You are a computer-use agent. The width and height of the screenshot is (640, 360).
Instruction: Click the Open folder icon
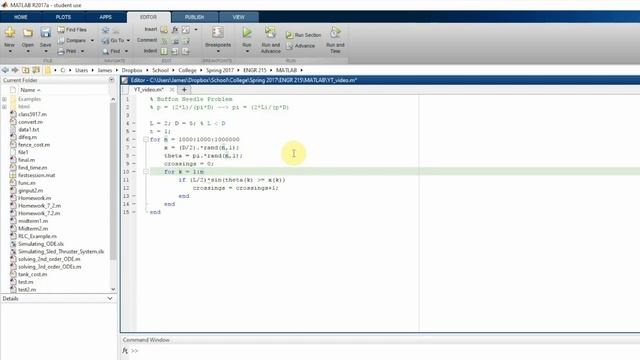tap(28, 33)
